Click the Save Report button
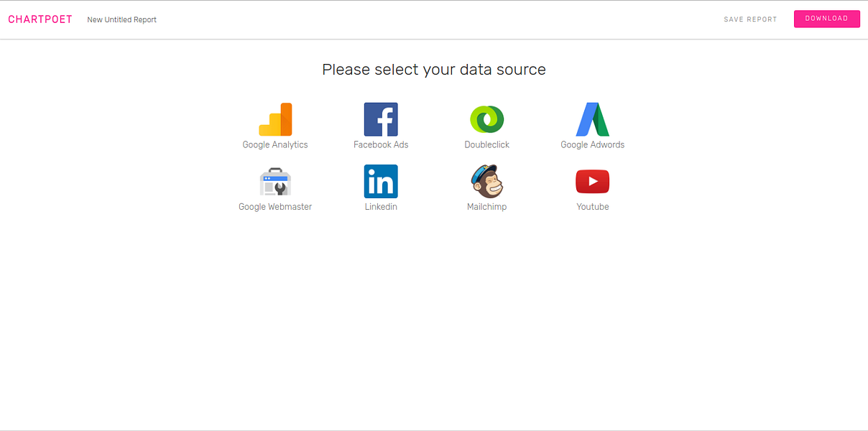 tap(750, 19)
